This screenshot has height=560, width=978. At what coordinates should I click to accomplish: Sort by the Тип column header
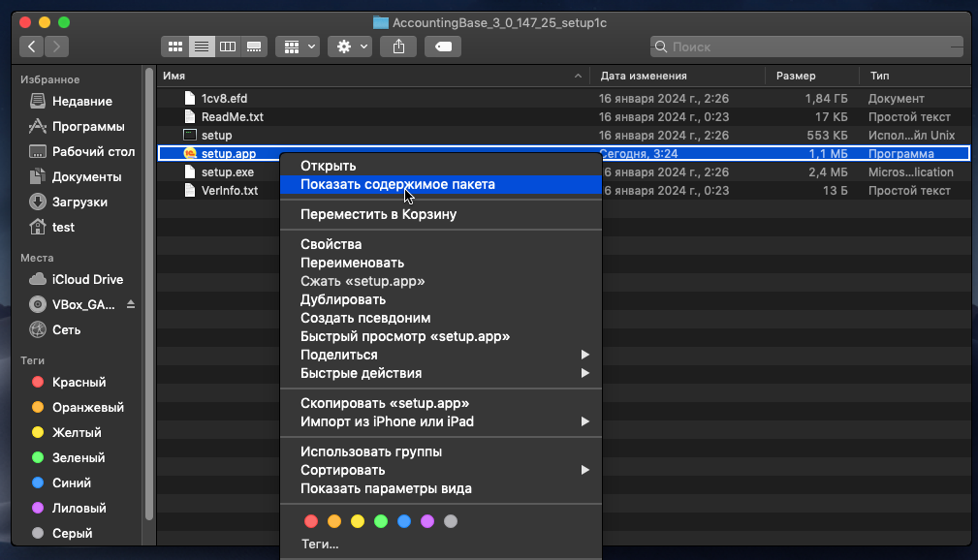click(914, 76)
